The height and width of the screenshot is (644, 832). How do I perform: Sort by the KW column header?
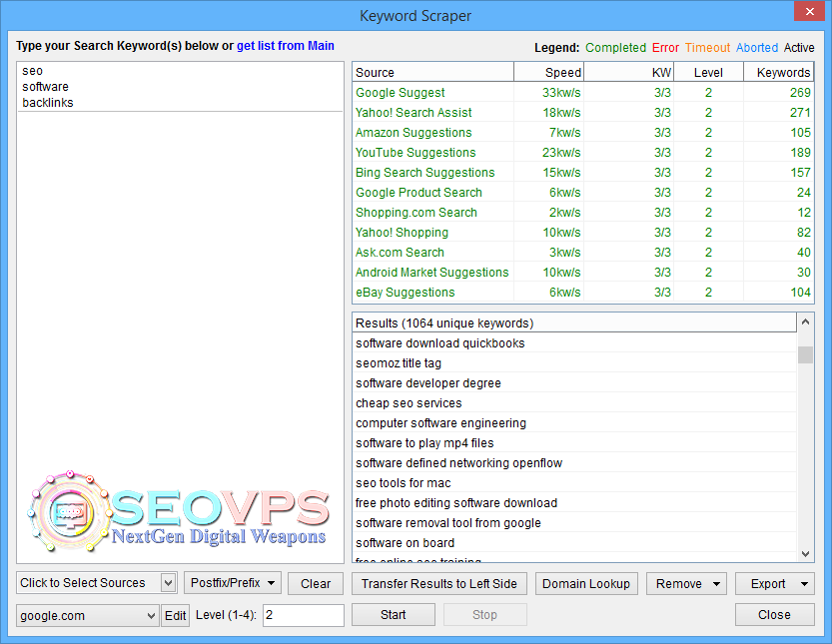coord(629,72)
